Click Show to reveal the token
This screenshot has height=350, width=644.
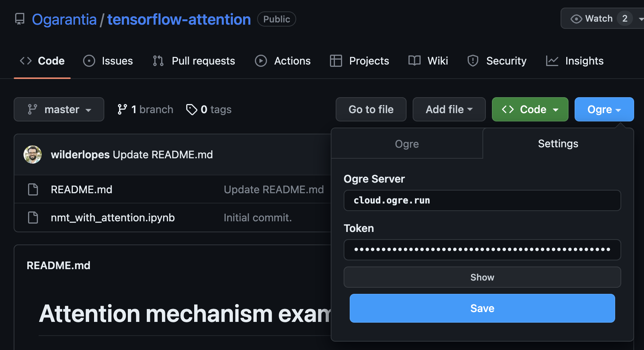(482, 277)
